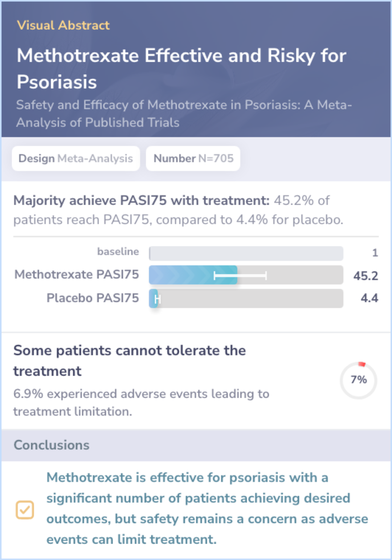Click the Visual Abstract label
The width and height of the screenshot is (392, 560).
[63, 25]
